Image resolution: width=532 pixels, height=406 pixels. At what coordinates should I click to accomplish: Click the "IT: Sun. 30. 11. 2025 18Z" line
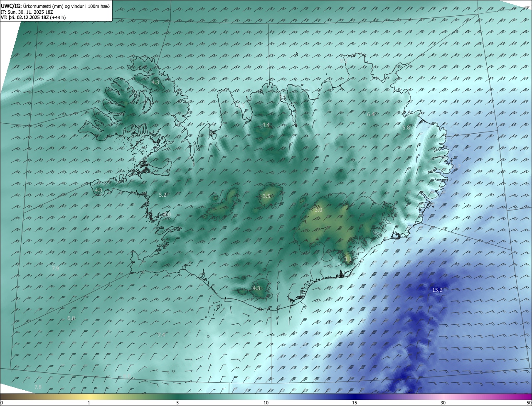pyautogui.click(x=27, y=12)
